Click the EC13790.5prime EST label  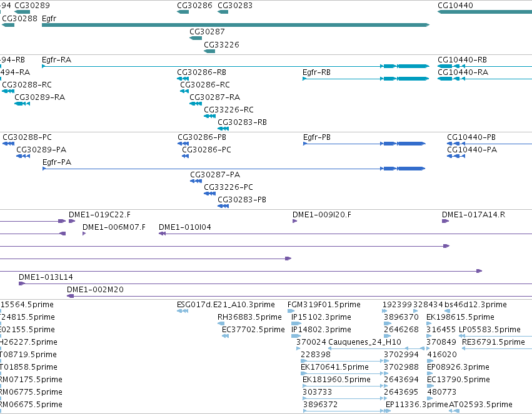pos(458,380)
